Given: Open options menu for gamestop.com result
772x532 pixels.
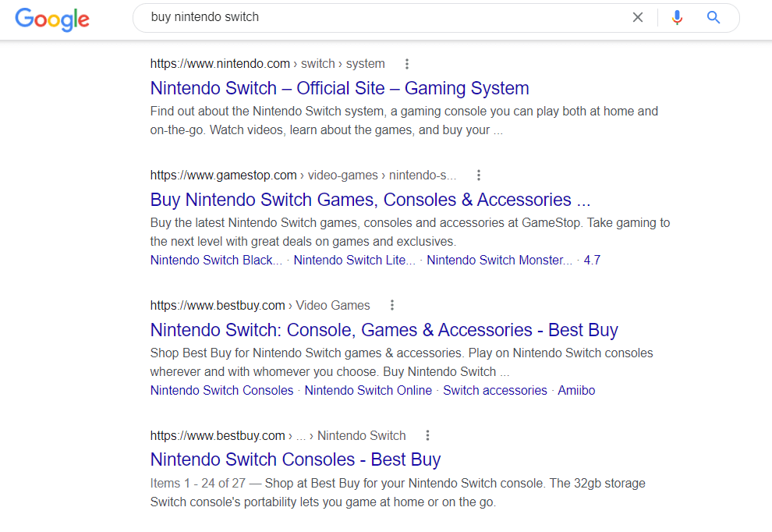Looking at the screenshot, I should pyautogui.click(x=479, y=176).
